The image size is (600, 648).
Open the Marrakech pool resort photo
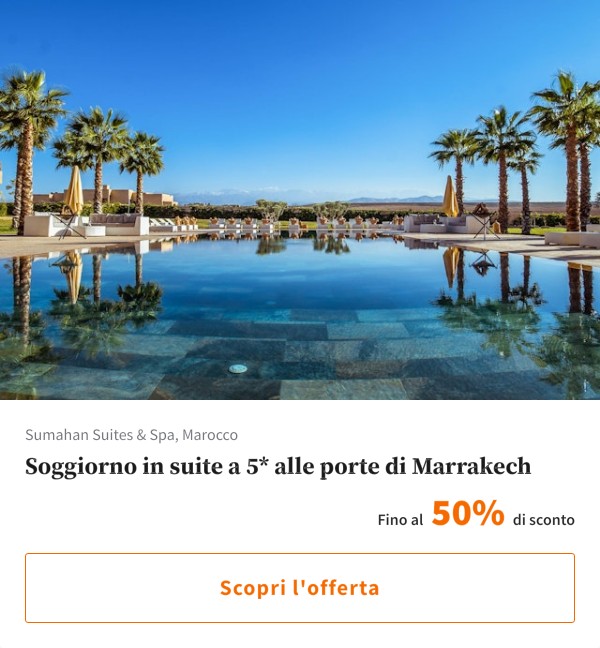pos(300,200)
